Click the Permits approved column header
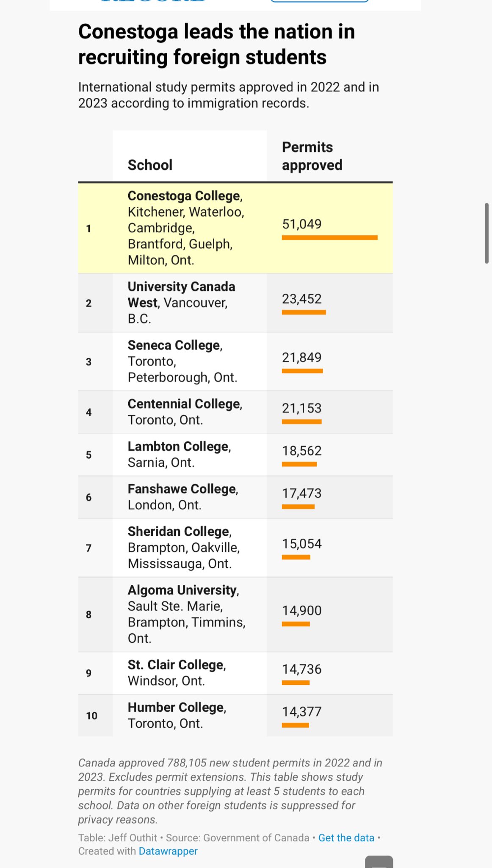 312,156
